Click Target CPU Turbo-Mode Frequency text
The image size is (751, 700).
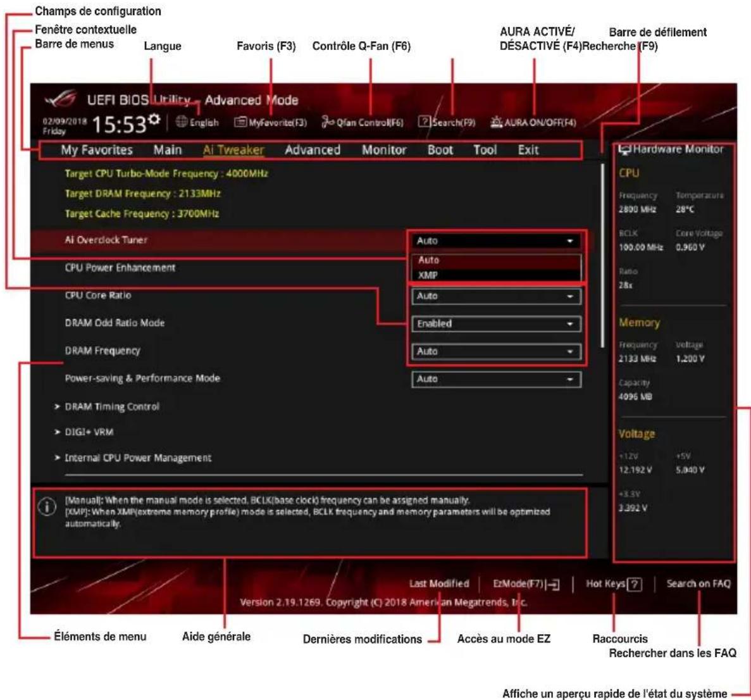(x=166, y=173)
